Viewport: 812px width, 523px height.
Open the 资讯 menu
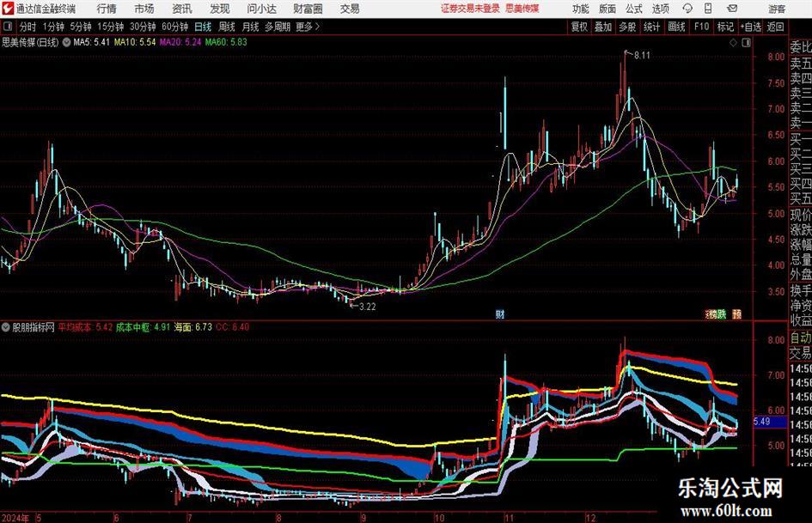pos(182,9)
